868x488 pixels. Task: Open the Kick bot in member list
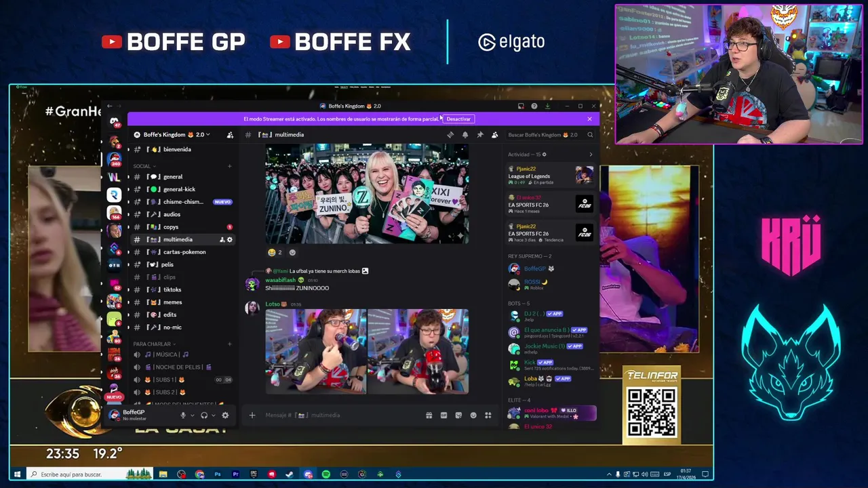550,365
